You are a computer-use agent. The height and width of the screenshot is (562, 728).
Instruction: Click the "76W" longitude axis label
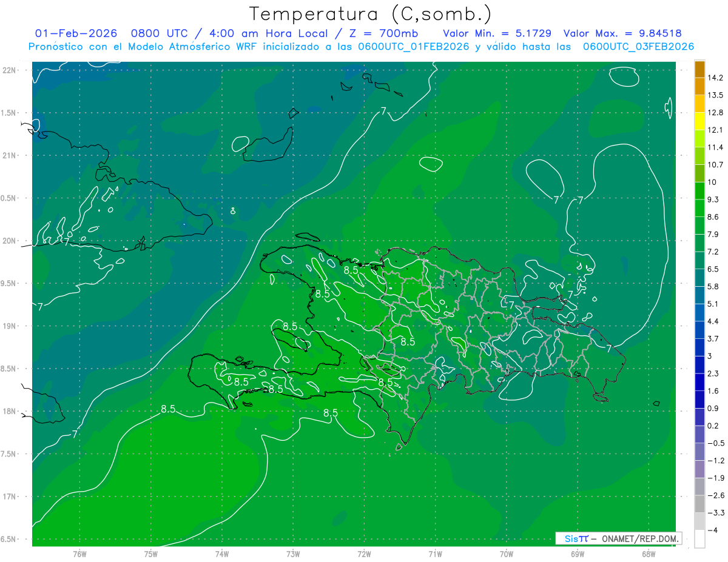pyautogui.click(x=79, y=554)
